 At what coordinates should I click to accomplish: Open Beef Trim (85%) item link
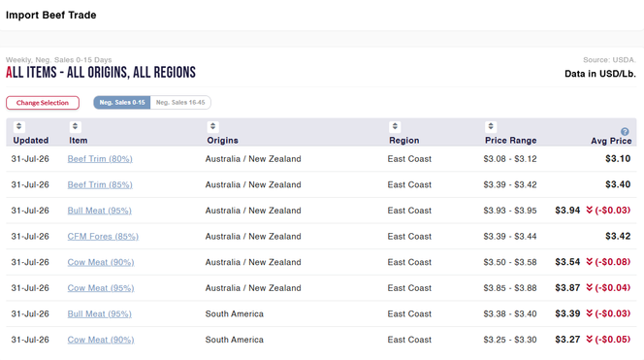pyautogui.click(x=100, y=185)
